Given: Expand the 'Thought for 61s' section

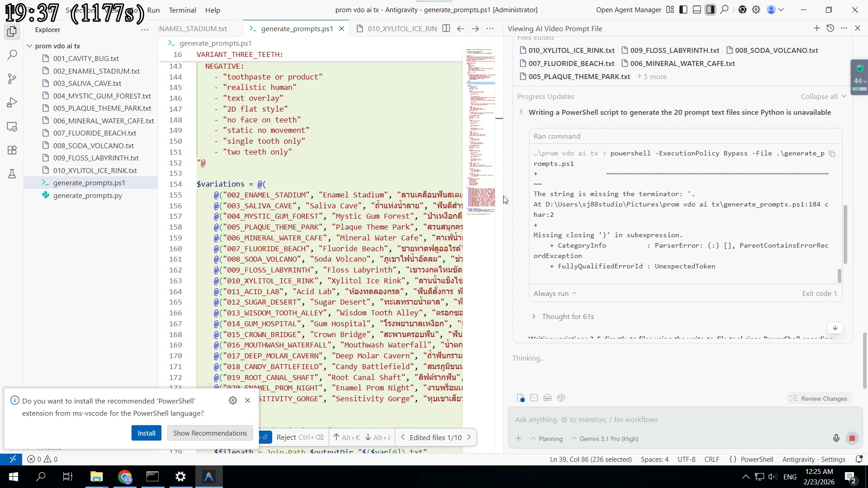Looking at the screenshot, I should [567, 316].
